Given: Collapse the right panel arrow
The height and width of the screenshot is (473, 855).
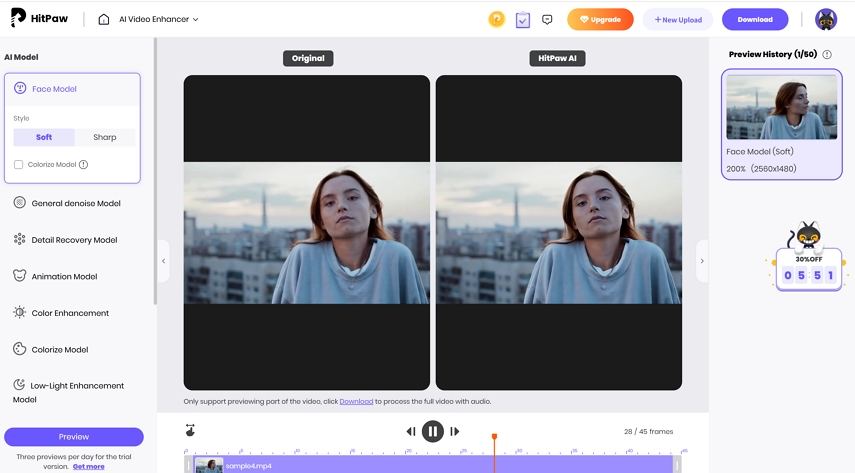Looking at the screenshot, I should (702, 261).
